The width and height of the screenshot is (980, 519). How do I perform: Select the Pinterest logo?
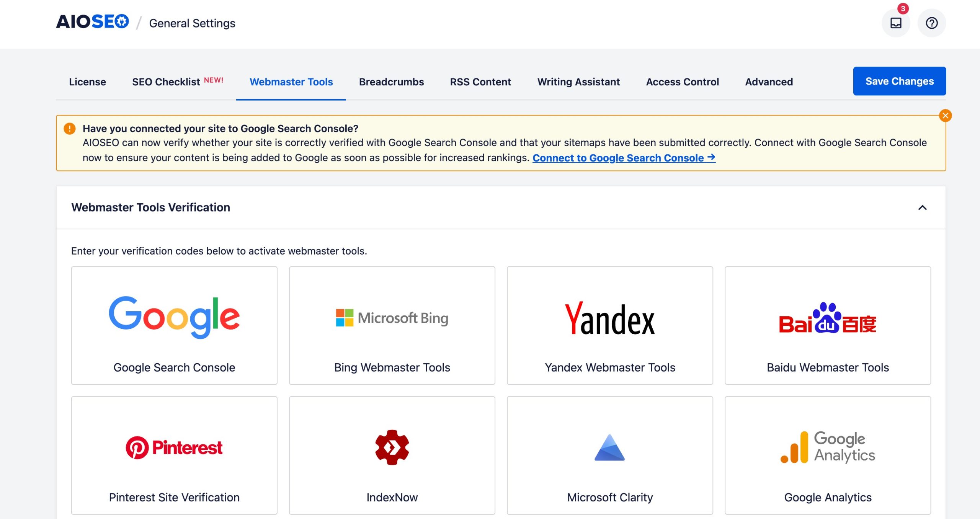coord(174,447)
